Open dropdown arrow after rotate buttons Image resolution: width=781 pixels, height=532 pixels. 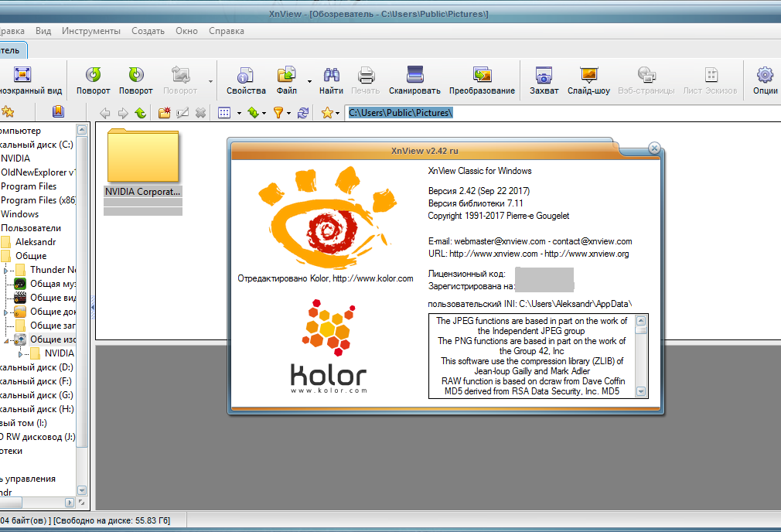210,81
